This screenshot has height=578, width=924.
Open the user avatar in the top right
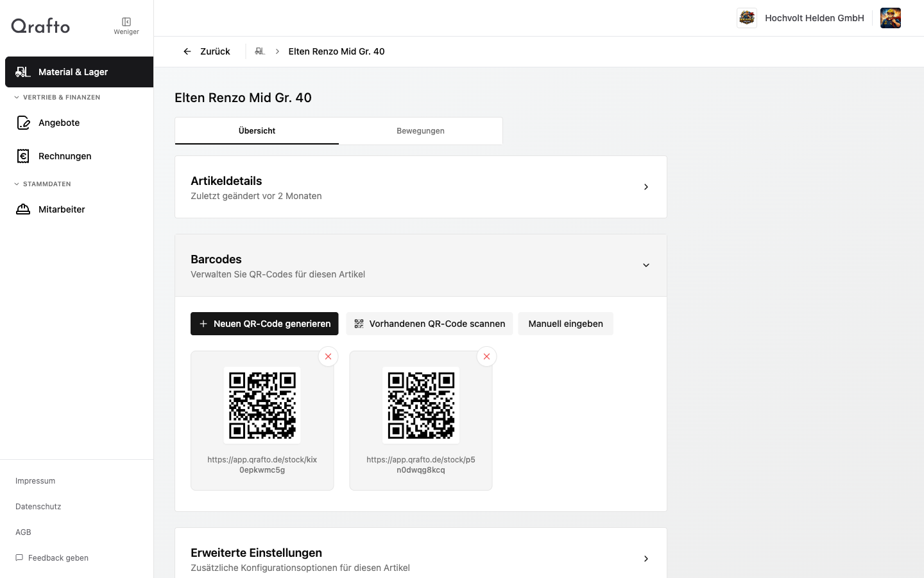891,18
